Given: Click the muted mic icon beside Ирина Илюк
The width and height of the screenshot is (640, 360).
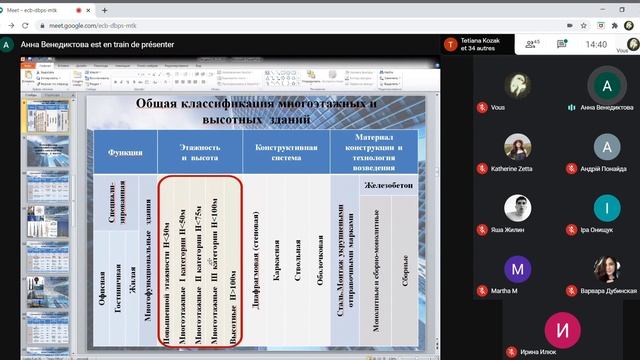Looking at the screenshot, I should 511,352.
